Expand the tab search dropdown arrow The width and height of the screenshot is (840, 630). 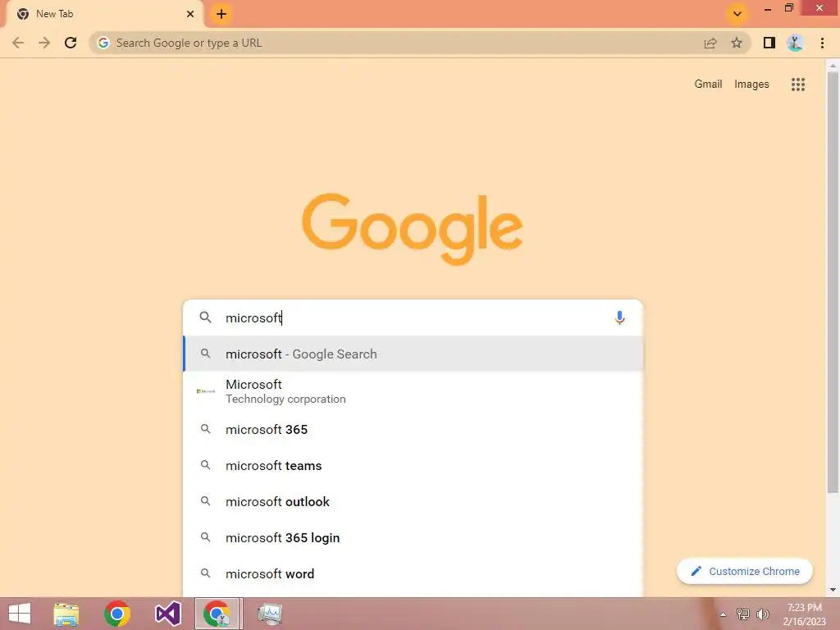(x=737, y=14)
